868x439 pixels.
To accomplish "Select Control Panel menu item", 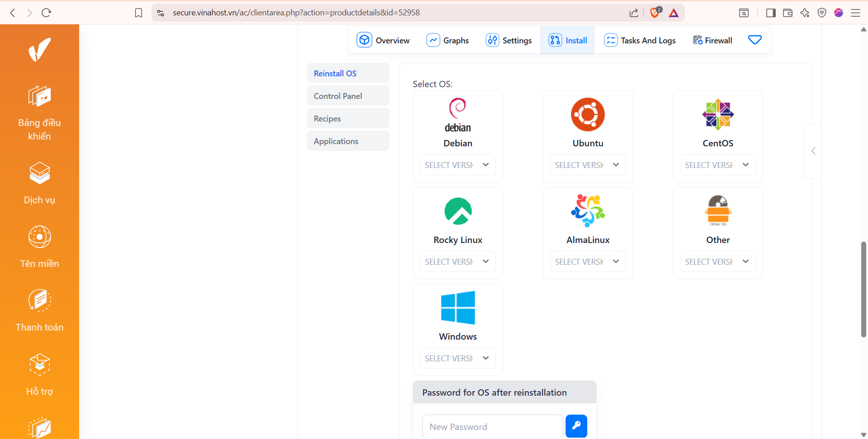I will (348, 96).
